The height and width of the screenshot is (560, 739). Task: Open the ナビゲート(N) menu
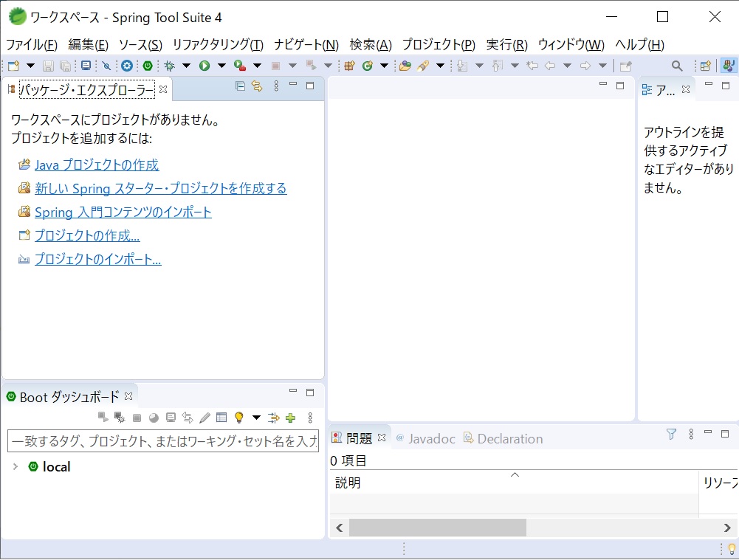tap(306, 45)
